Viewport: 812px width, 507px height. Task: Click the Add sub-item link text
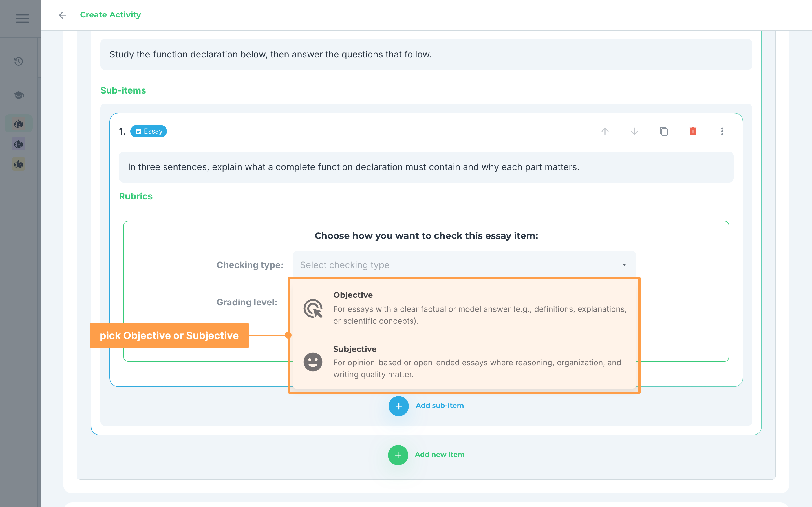440,405
